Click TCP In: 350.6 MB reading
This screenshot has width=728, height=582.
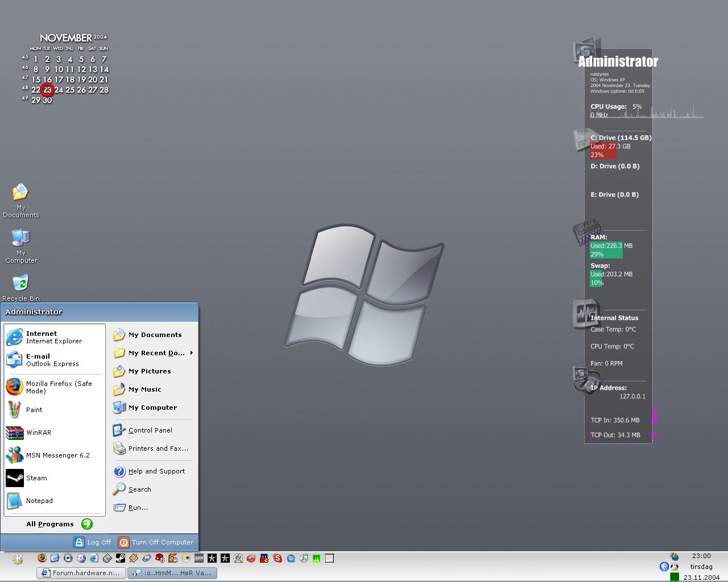pyautogui.click(x=615, y=421)
